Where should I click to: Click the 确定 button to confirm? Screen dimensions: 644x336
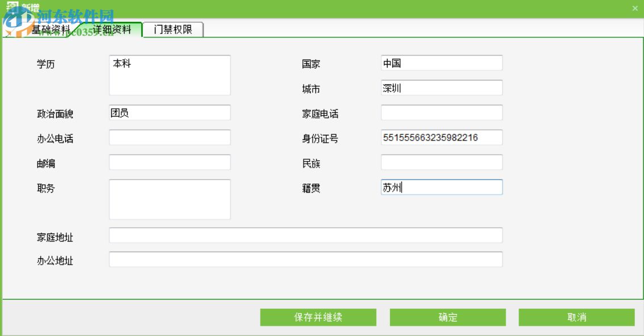point(447,317)
